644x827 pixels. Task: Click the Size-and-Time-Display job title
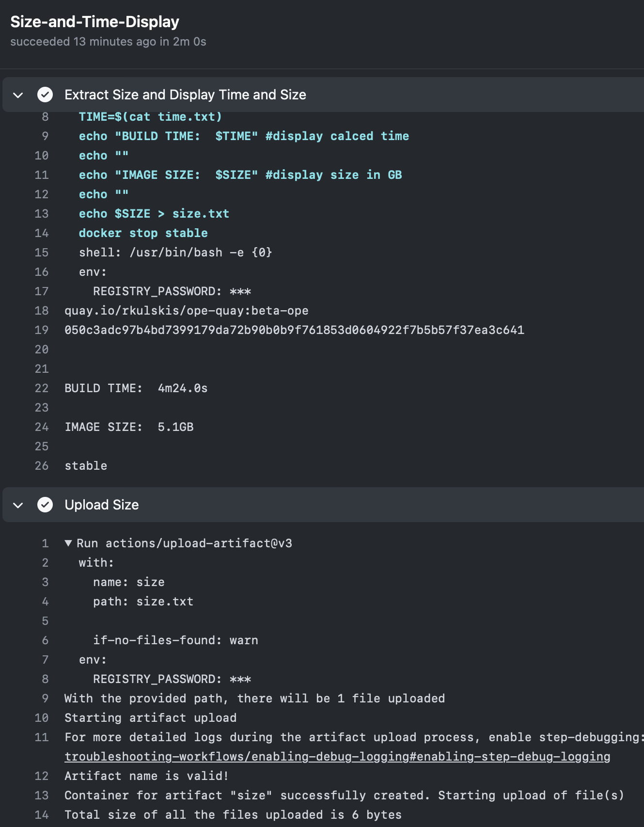coord(95,22)
